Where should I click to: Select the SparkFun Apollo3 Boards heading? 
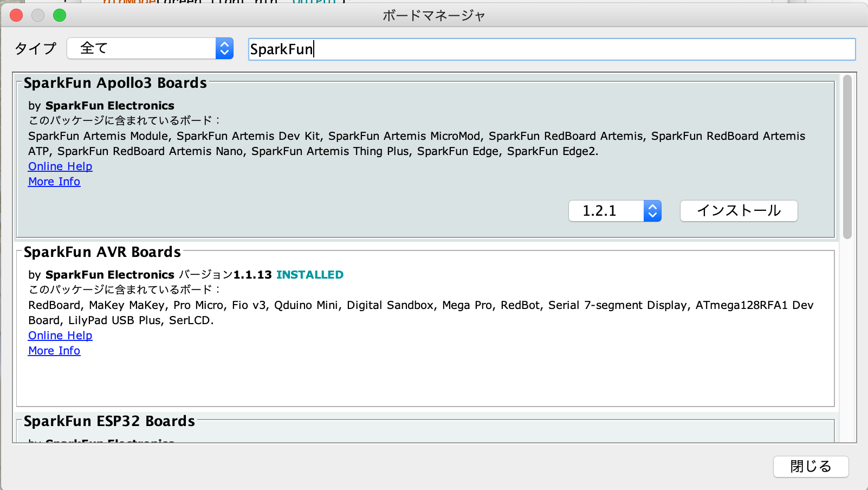[115, 83]
